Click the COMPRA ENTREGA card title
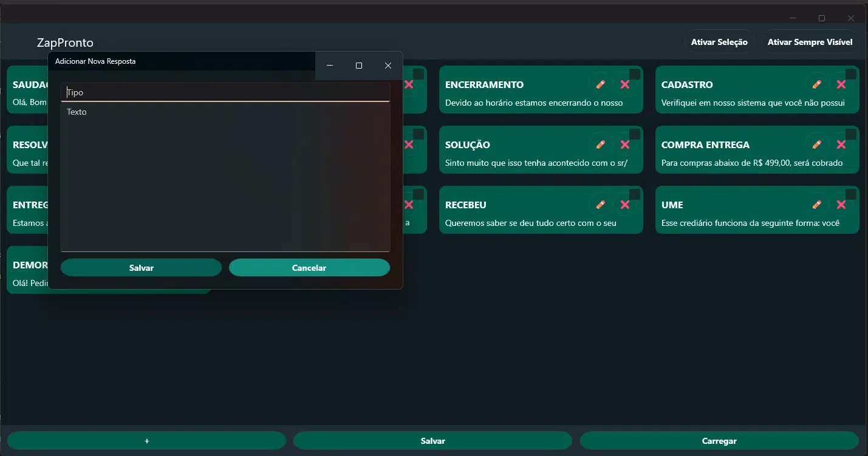Viewport: 868px width, 456px height. tap(705, 145)
